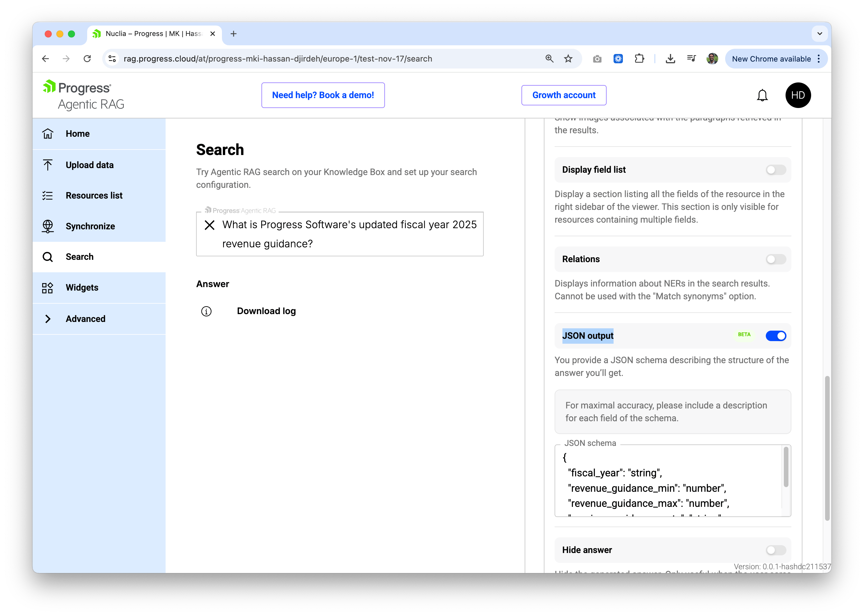Open the Extensions puzzle icon
Screen dimensions: 864x616
pos(639,59)
